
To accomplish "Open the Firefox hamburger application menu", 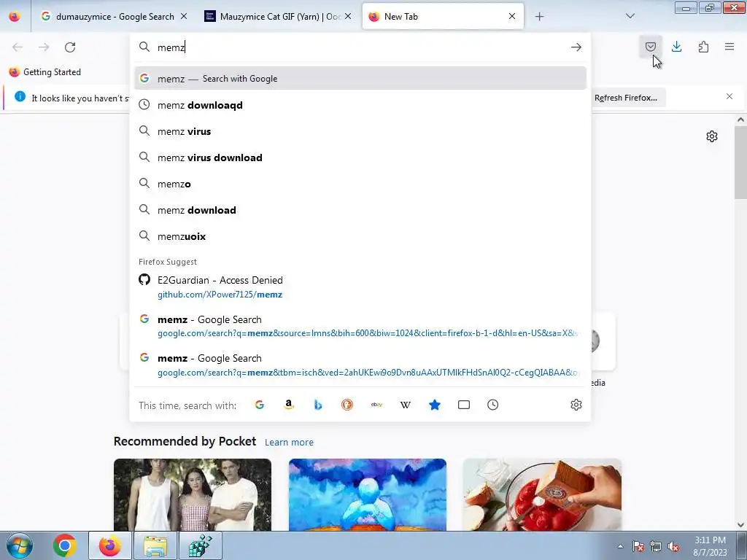I will [729, 47].
